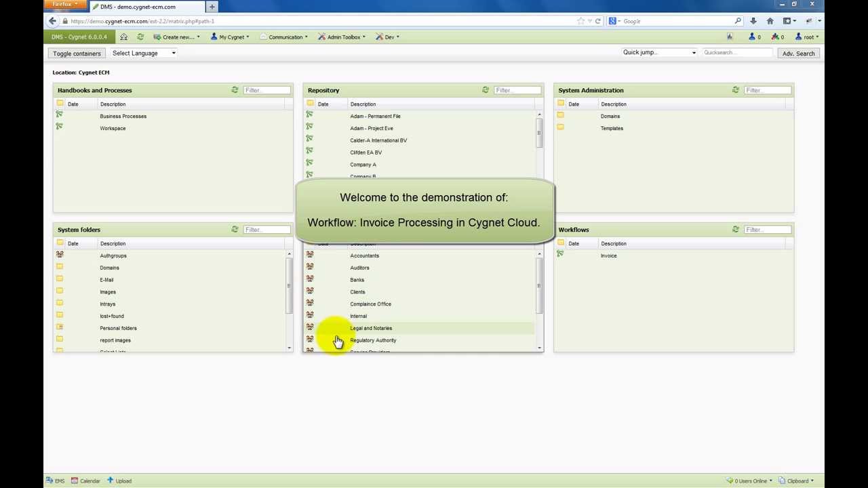Refresh the System folders panel
Viewport: 868px width, 488px height.
pyautogui.click(x=235, y=229)
